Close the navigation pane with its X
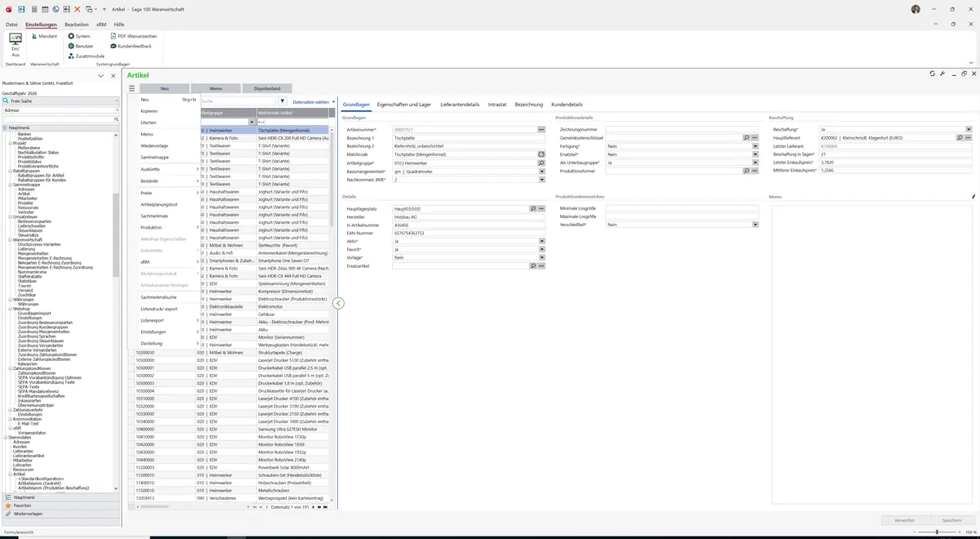This screenshot has width=980, height=539. [x=113, y=75]
